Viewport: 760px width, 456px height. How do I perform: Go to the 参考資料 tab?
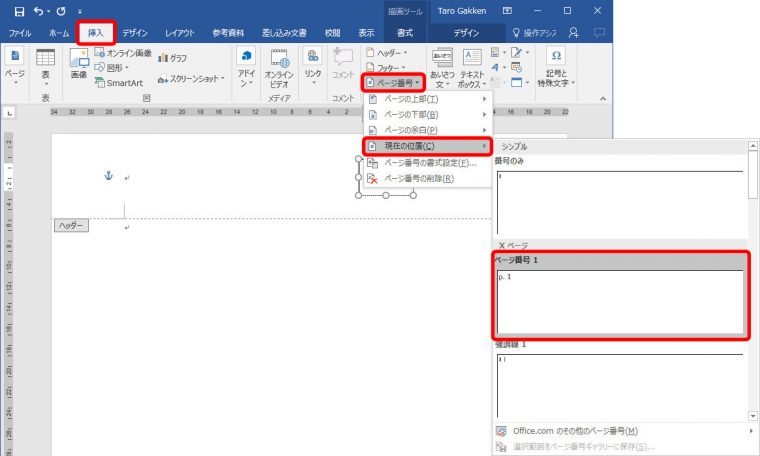pyautogui.click(x=228, y=33)
